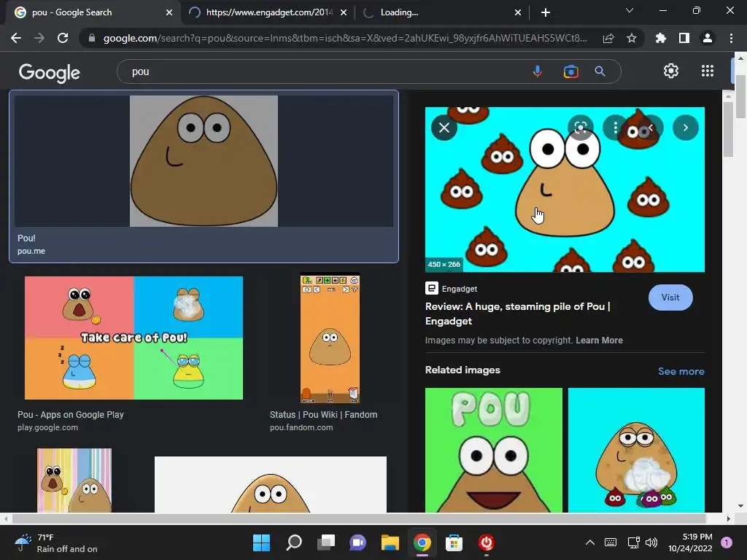Open the dirty Pou related image
Screen dimensions: 747x560
click(x=636, y=450)
